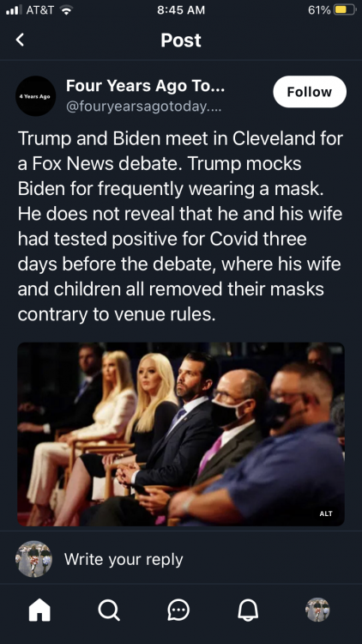Tap the 8:45 AM status bar clock
362x644 pixels.
point(181,9)
